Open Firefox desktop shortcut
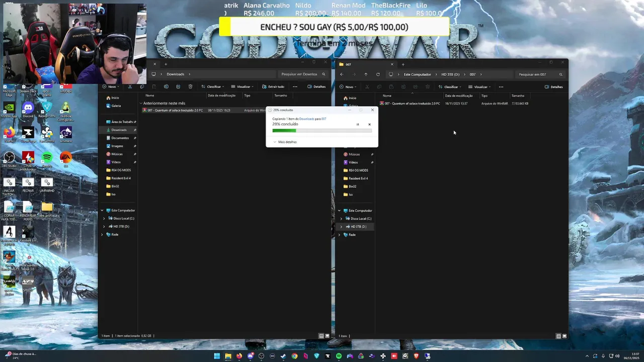The height and width of the screenshot is (362, 644). click(x=9, y=134)
